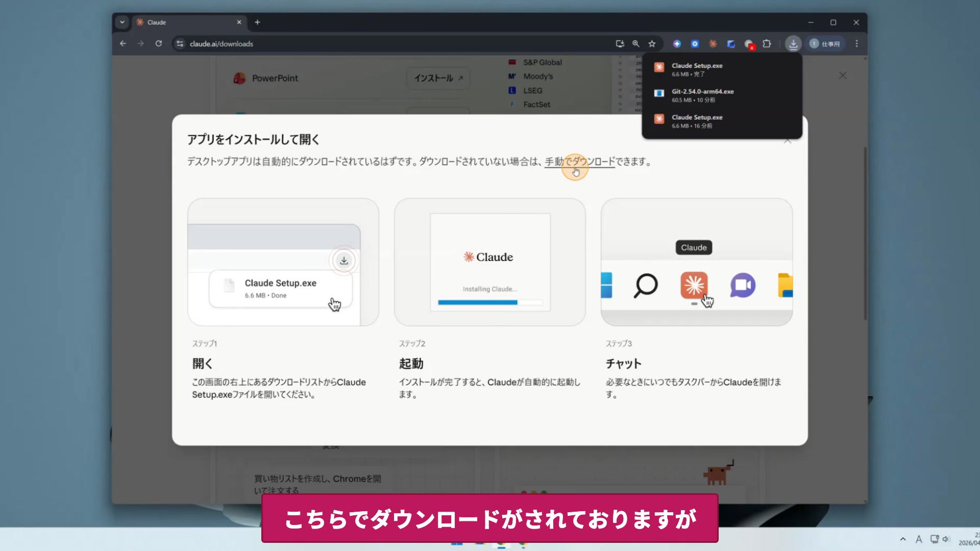Click the page vertical scrollbar
This screenshot has width=980, height=551.
coord(865,234)
